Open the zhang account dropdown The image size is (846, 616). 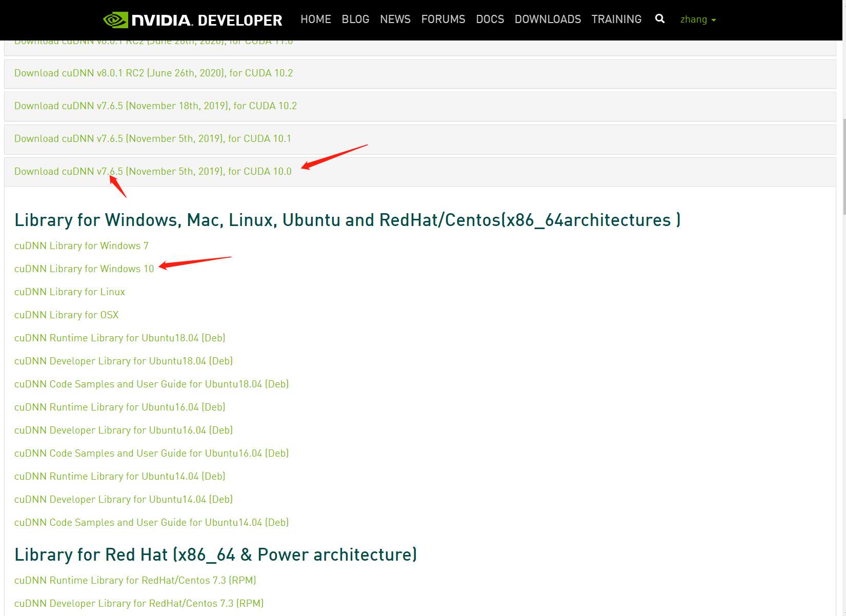[698, 19]
